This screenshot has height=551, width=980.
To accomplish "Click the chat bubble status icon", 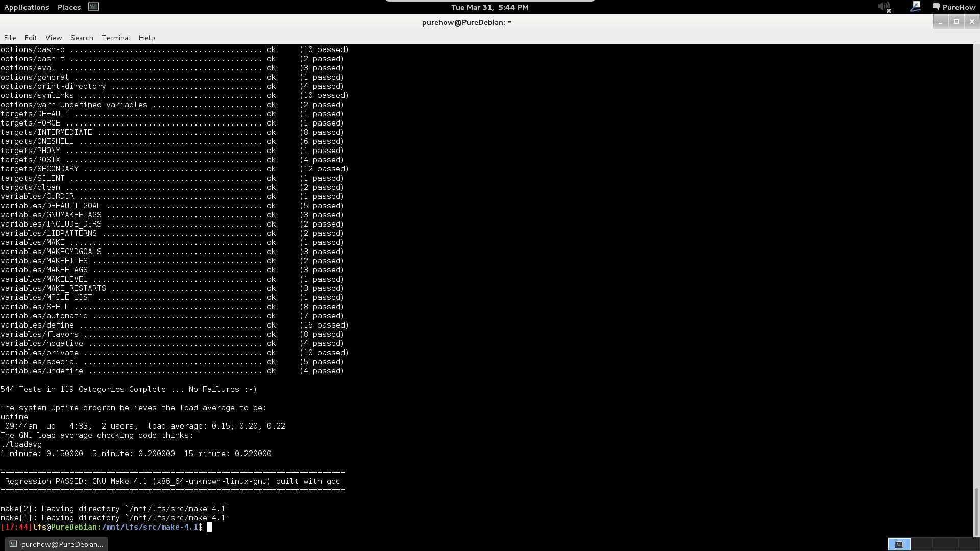I will [936, 7].
